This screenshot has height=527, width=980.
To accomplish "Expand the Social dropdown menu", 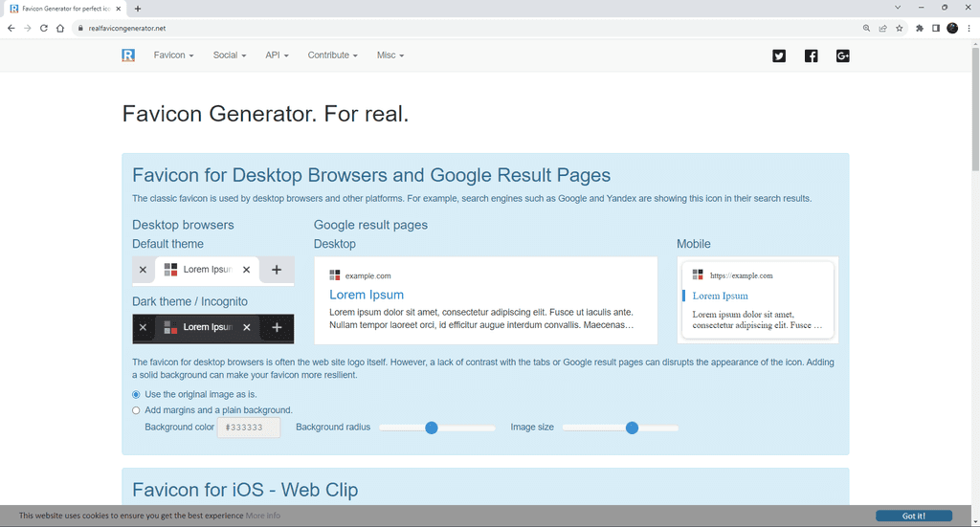I will click(229, 55).
